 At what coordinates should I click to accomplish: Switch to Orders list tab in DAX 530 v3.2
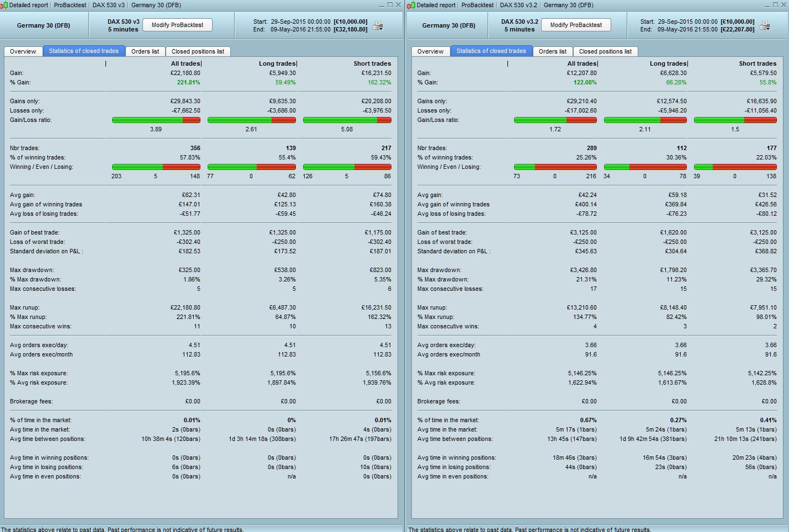point(553,51)
